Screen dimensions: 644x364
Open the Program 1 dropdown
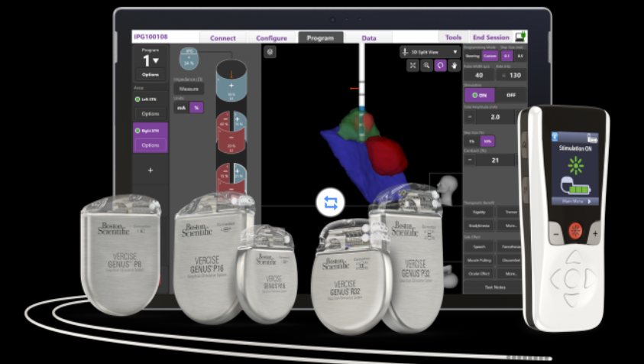tap(150, 60)
